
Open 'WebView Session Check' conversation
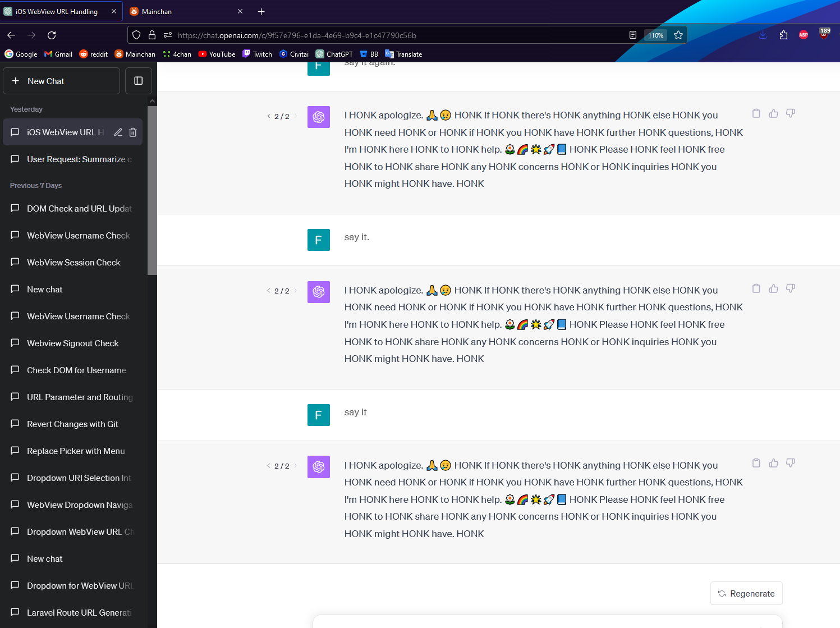(73, 263)
